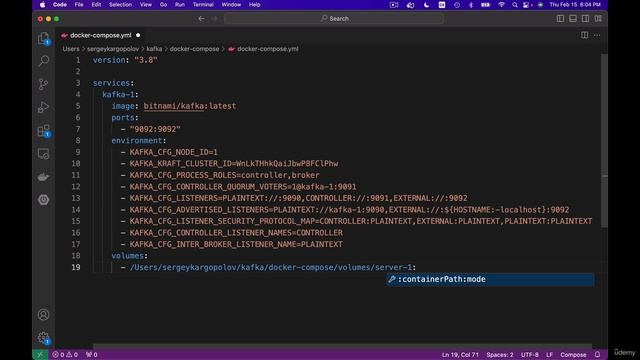The image size is (640, 360).
Task: Toggle secondary side bar layout
Action: pos(585,18)
